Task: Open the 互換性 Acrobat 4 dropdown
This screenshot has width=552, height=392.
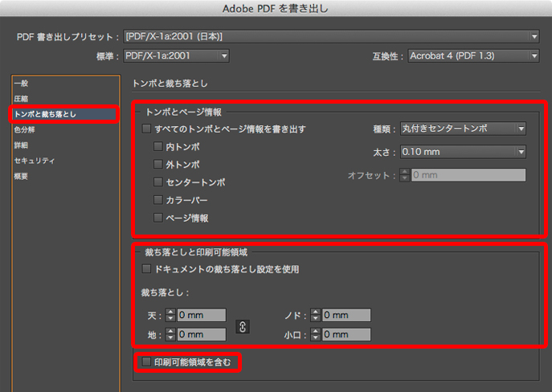Action: coord(473,55)
